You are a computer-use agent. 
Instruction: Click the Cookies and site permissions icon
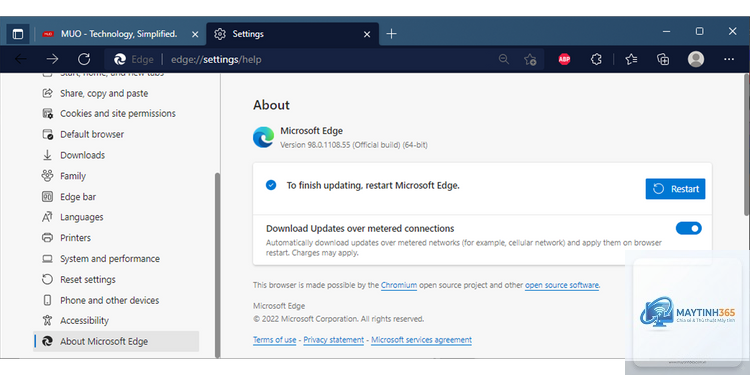tap(47, 113)
